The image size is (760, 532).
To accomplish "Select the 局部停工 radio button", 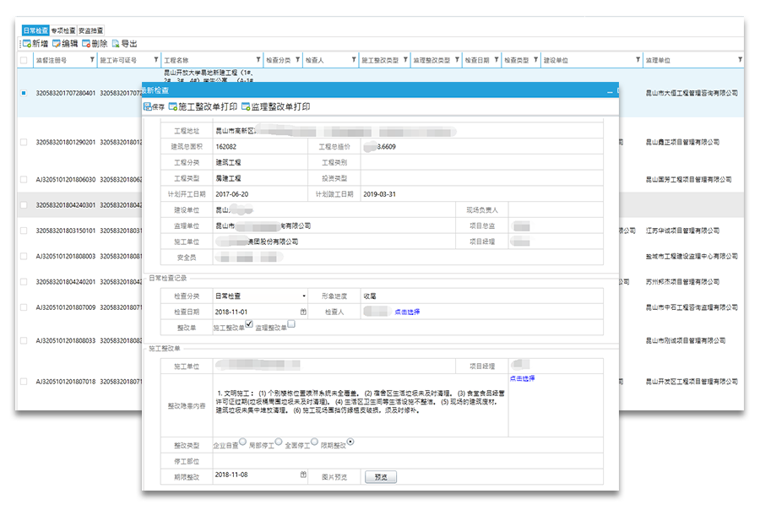I will click(279, 442).
